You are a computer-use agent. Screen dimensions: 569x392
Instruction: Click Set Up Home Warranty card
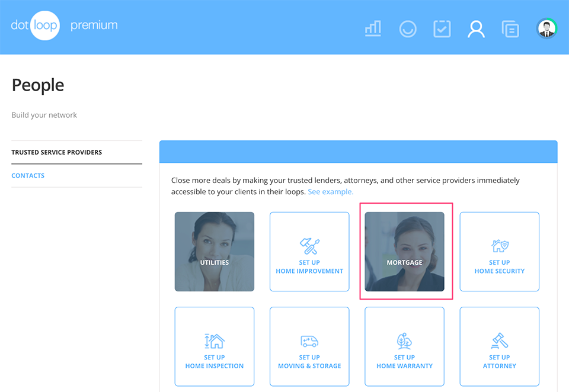coord(405,346)
